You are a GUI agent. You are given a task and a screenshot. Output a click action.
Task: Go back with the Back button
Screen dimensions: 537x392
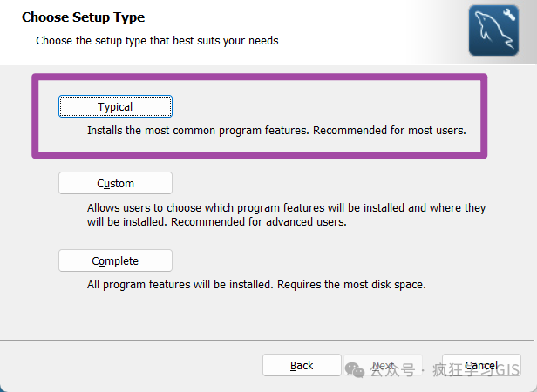pyautogui.click(x=302, y=365)
